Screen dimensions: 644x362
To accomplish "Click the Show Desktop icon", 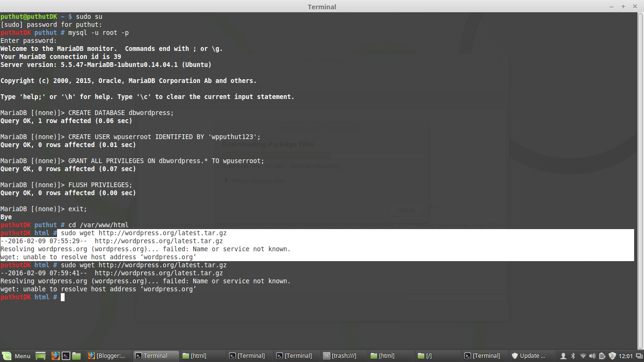I will (40, 355).
